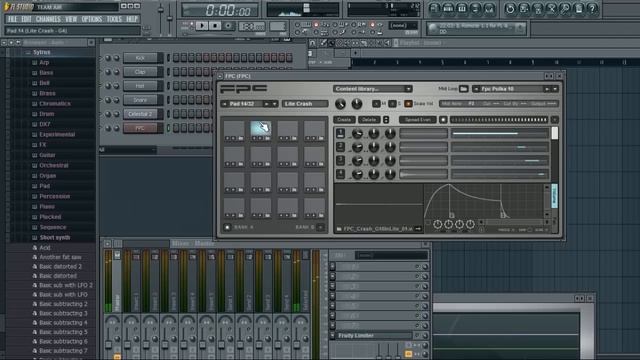Click the undo history circular-arrow icon
This screenshot has height=360, width=640.
509,9
